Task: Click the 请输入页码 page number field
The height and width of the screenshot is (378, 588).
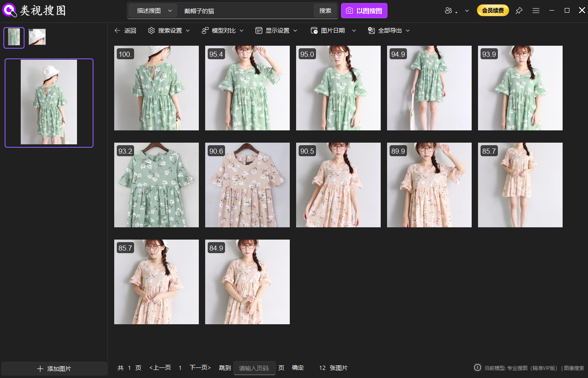Action: (x=254, y=368)
